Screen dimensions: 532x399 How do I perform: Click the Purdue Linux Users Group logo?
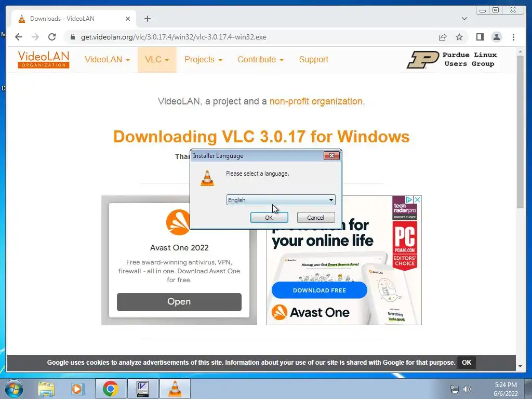click(x=451, y=59)
